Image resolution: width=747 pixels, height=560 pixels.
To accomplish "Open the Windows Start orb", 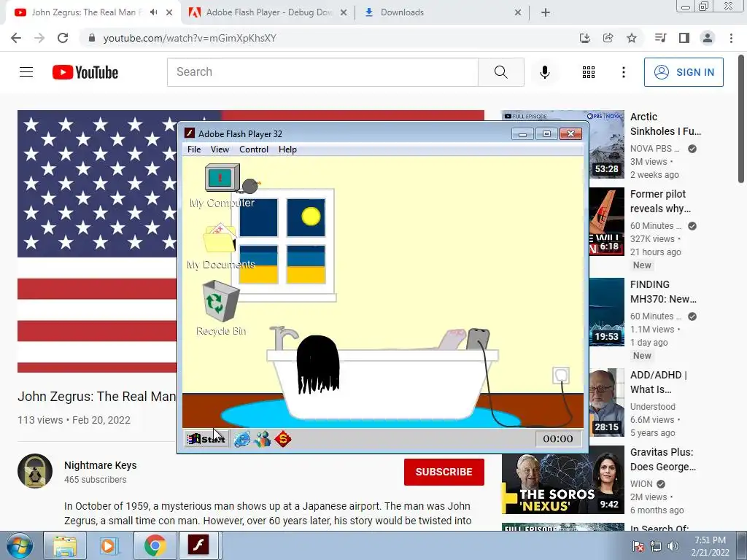I will click(19, 545).
